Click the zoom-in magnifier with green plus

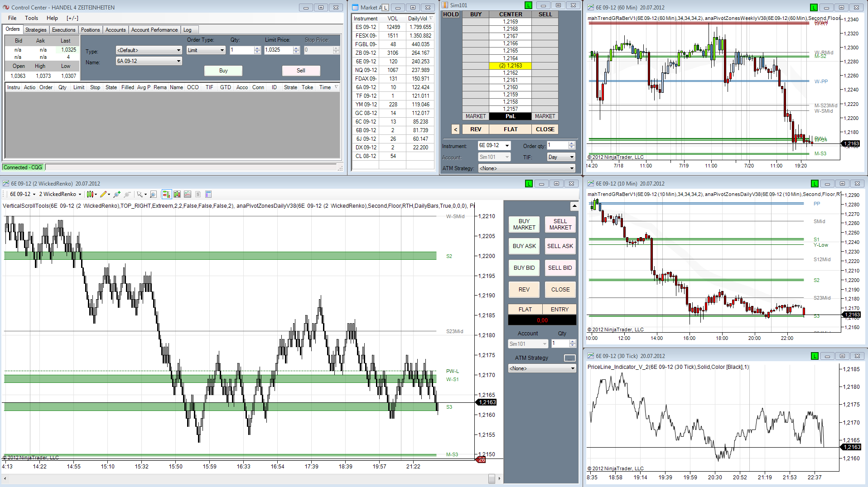(x=117, y=194)
